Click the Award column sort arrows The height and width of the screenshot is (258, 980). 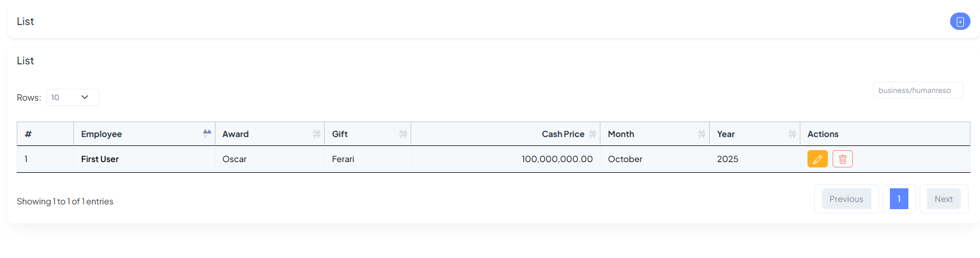point(316,134)
